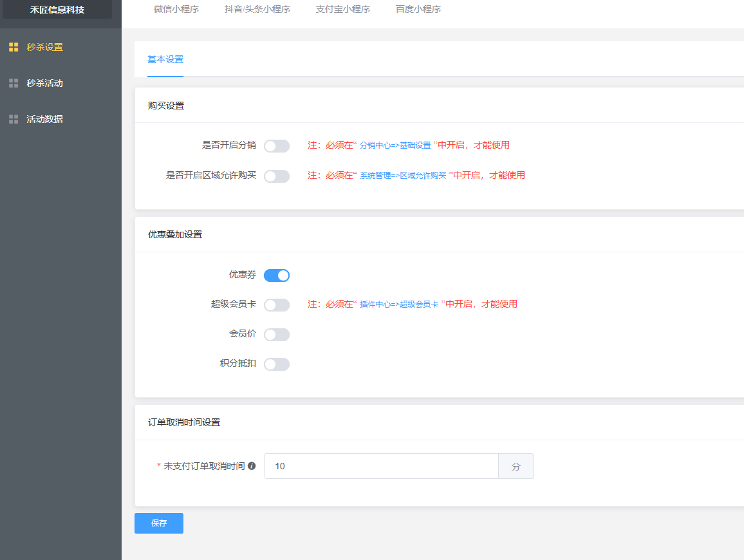Click the 订单取消时间设置 section heading
744x560 pixels.
tap(184, 422)
